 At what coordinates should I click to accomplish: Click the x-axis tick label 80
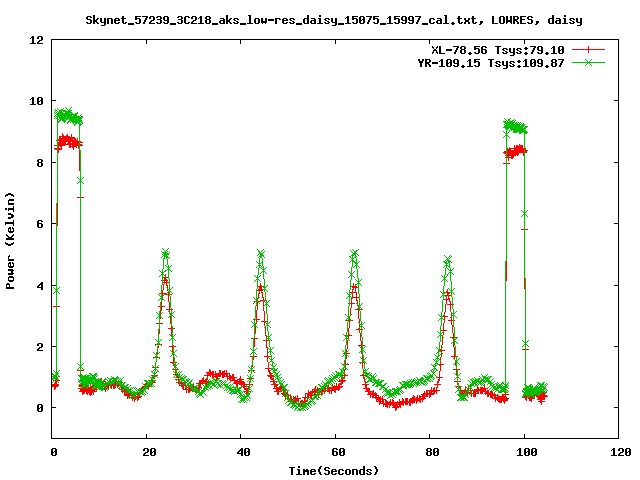click(x=433, y=452)
